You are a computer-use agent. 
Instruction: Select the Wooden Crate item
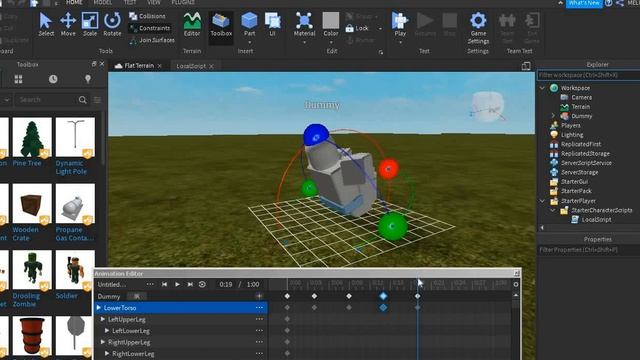pos(32,212)
